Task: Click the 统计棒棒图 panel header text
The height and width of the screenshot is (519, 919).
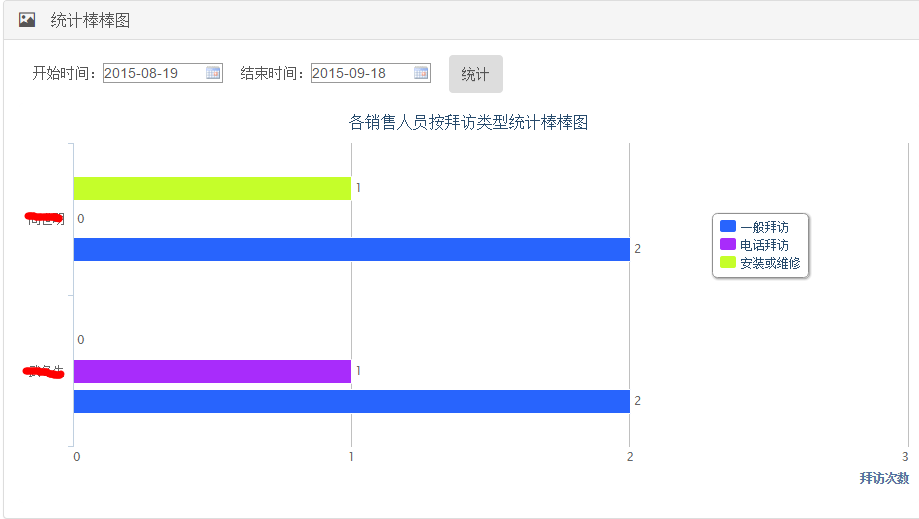Action: pos(90,21)
